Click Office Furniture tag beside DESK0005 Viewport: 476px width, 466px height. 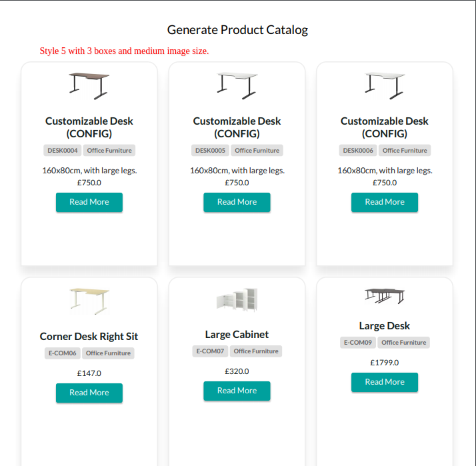[257, 150]
